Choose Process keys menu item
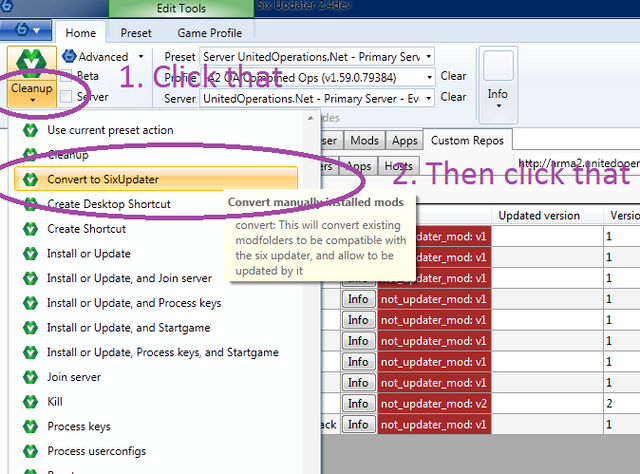Screen dimensions: 640x474 click(156, 426)
